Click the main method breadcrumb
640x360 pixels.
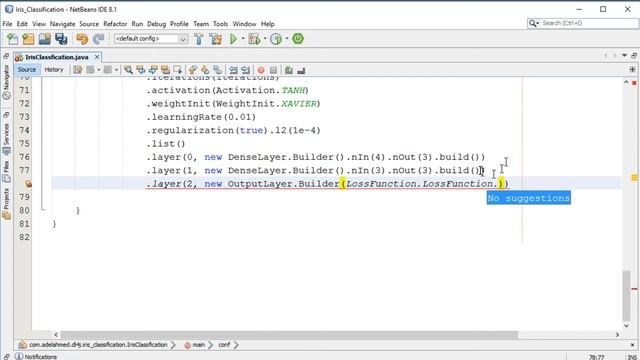[x=195, y=345]
